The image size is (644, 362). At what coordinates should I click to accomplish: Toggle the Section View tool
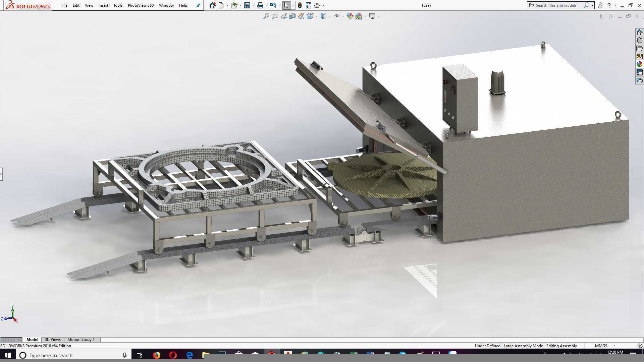(x=292, y=16)
